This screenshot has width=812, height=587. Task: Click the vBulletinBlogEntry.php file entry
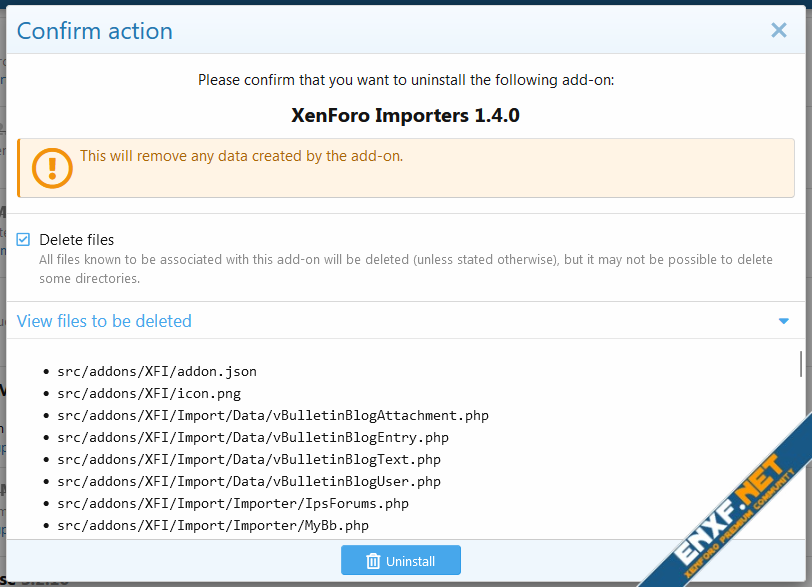(253, 437)
